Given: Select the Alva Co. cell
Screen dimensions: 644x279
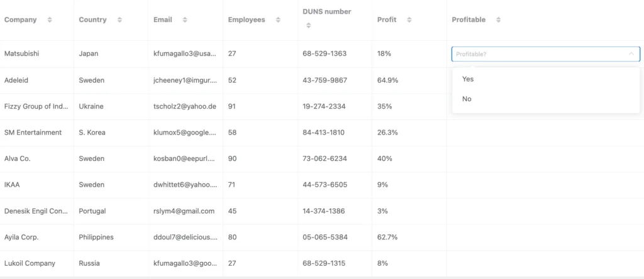Looking at the screenshot, I should click(x=37, y=159).
